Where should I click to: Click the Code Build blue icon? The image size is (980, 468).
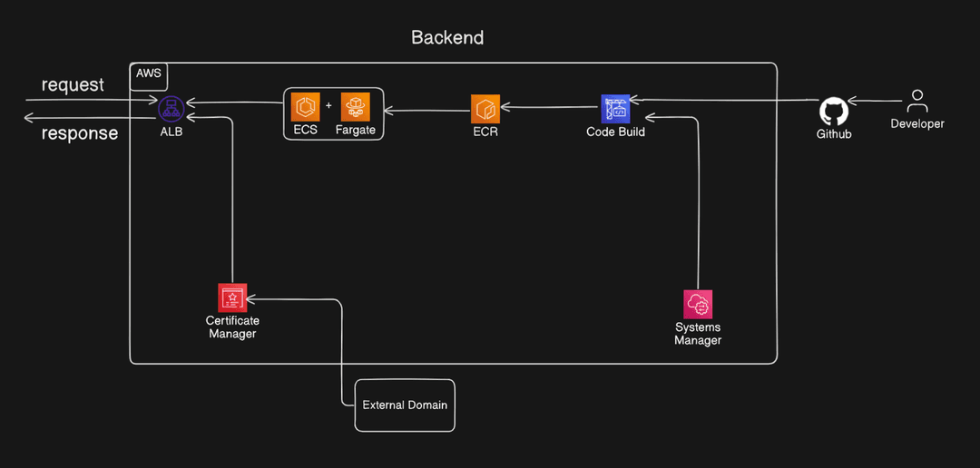click(x=615, y=110)
